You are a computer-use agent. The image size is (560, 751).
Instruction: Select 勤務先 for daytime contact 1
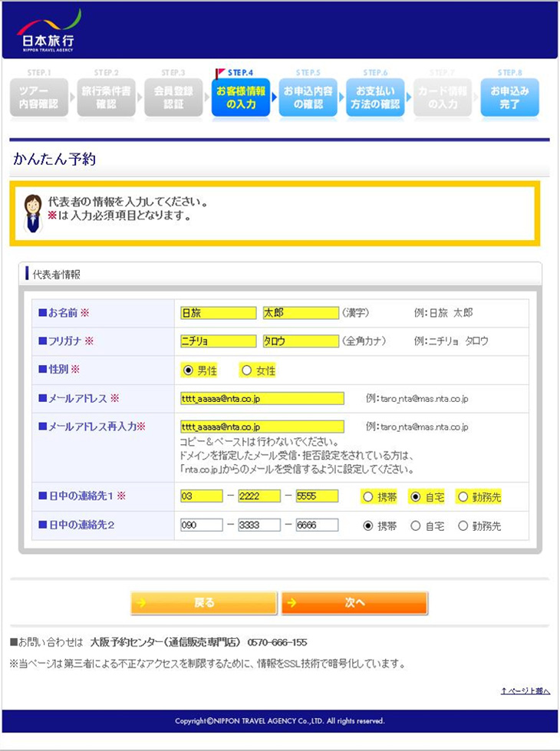point(463,496)
